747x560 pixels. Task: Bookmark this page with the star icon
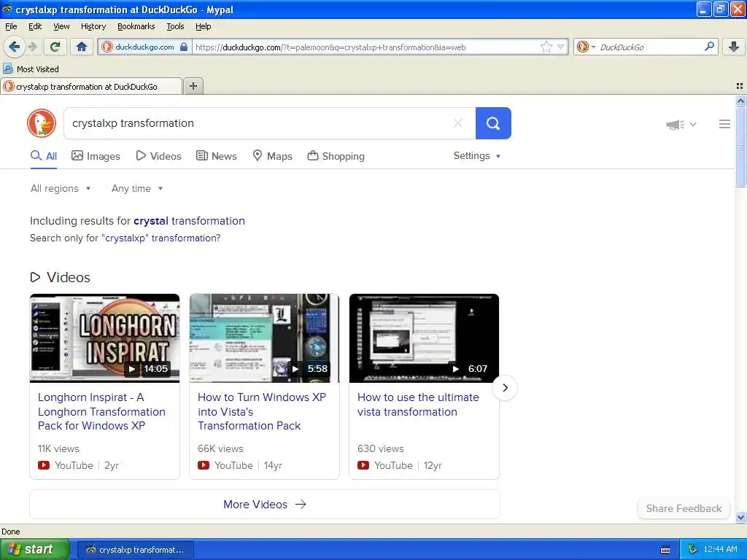(546, 47)
